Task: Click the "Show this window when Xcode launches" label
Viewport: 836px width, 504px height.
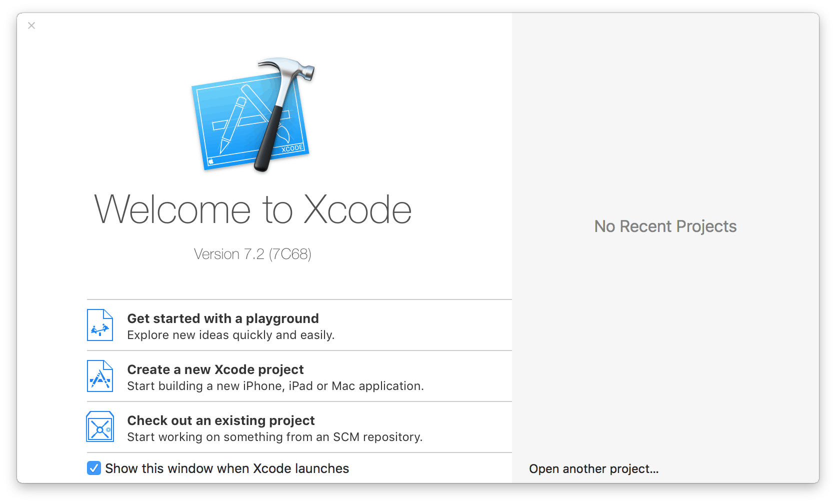Action: [x=227, y=468]
